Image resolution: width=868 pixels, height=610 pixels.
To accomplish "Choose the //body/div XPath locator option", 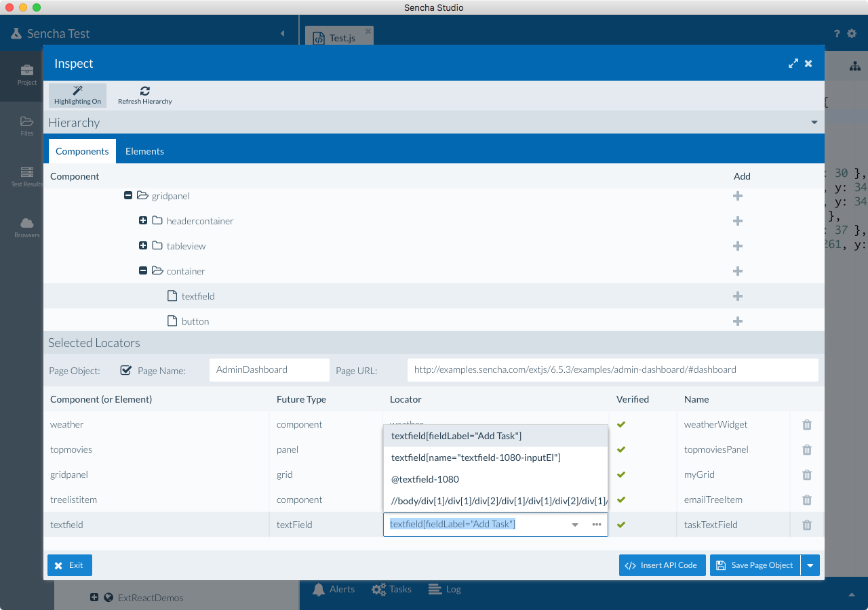I will click(496, 501).
